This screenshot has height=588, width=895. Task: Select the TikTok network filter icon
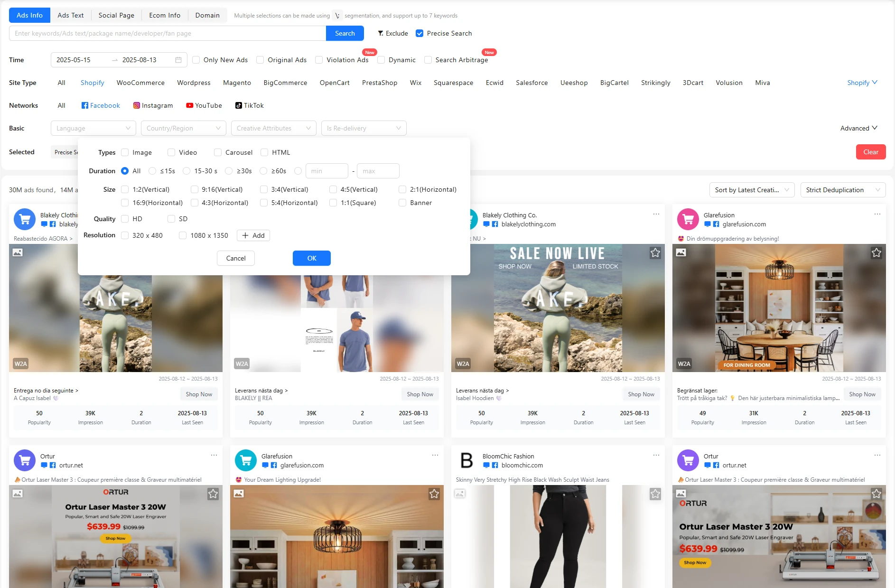point(239,105)
